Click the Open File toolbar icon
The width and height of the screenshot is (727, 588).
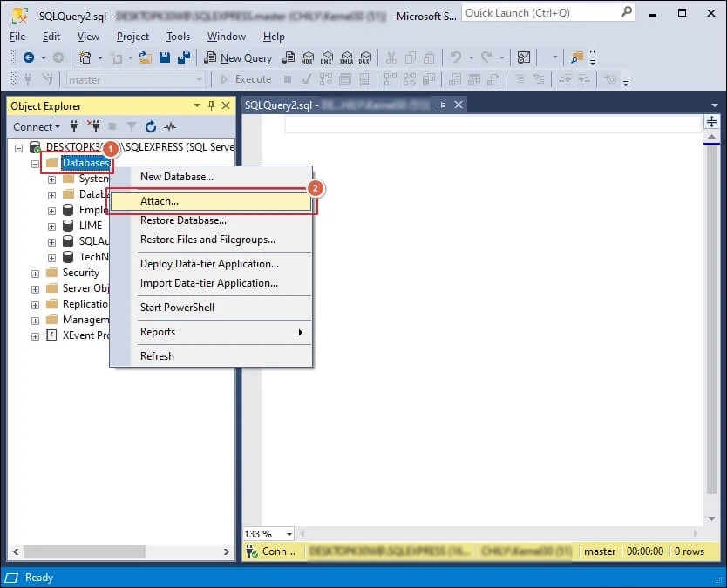[146, 57]
